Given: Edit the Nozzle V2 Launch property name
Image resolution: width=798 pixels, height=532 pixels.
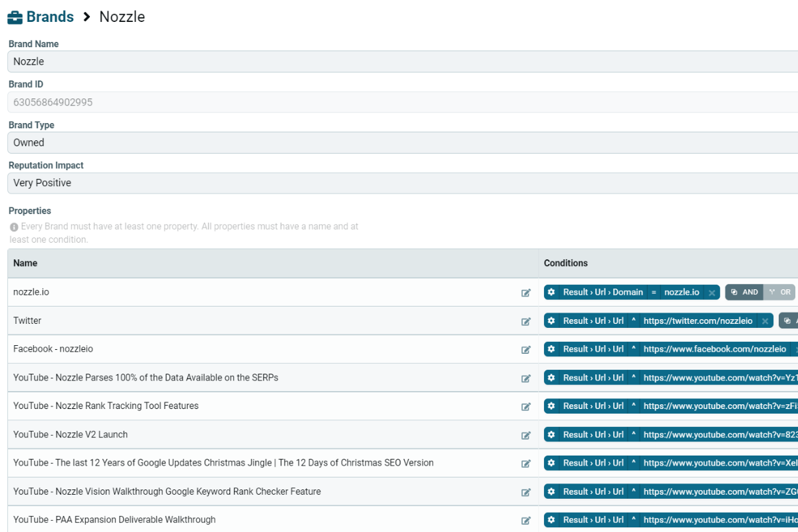Looking at the screenshot, I should pos(526,435).
